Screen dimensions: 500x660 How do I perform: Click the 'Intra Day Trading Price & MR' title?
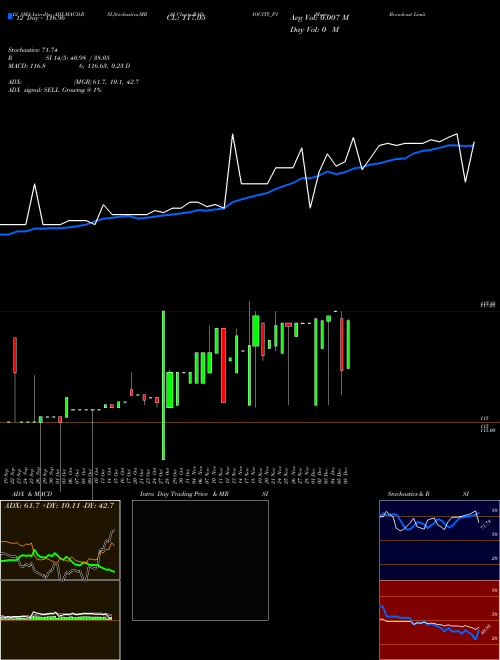(x=184, y=494)
